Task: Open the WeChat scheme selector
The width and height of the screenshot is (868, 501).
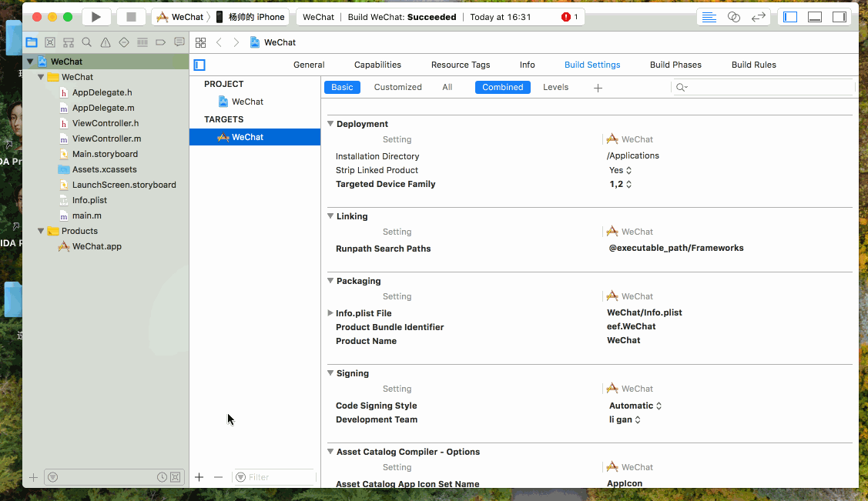Action: point(180,17)
